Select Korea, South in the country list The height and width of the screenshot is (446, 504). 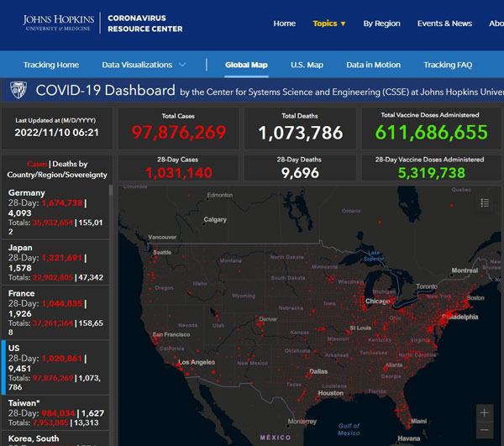[x=55, y=438]
